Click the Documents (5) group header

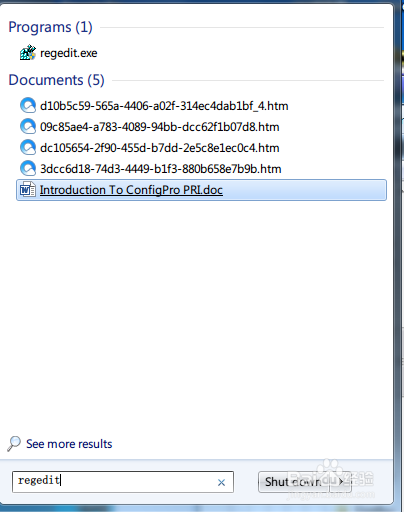[56, 80]
